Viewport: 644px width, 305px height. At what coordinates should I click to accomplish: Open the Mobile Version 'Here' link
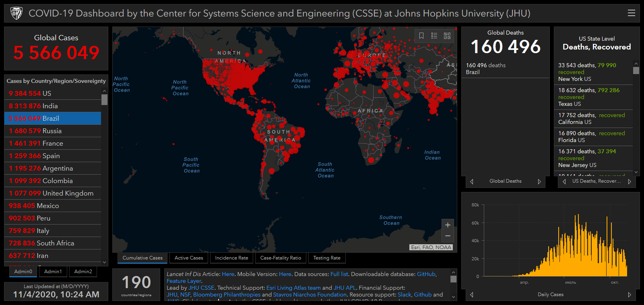tap(285, 274)
